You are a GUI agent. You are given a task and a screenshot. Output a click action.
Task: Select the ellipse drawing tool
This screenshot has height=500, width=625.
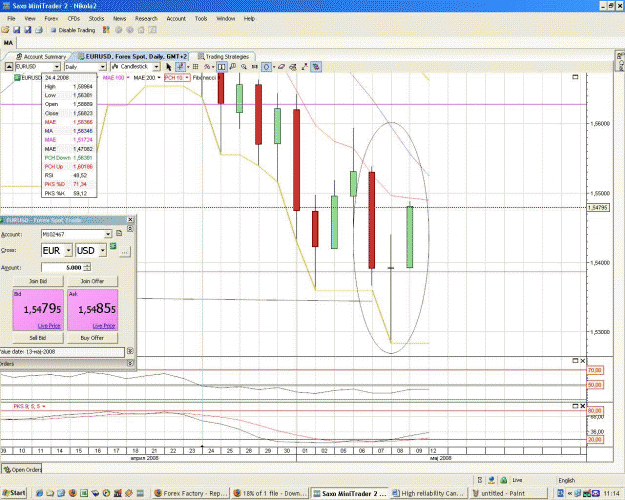pyautogui.click(x=266, y=67)
